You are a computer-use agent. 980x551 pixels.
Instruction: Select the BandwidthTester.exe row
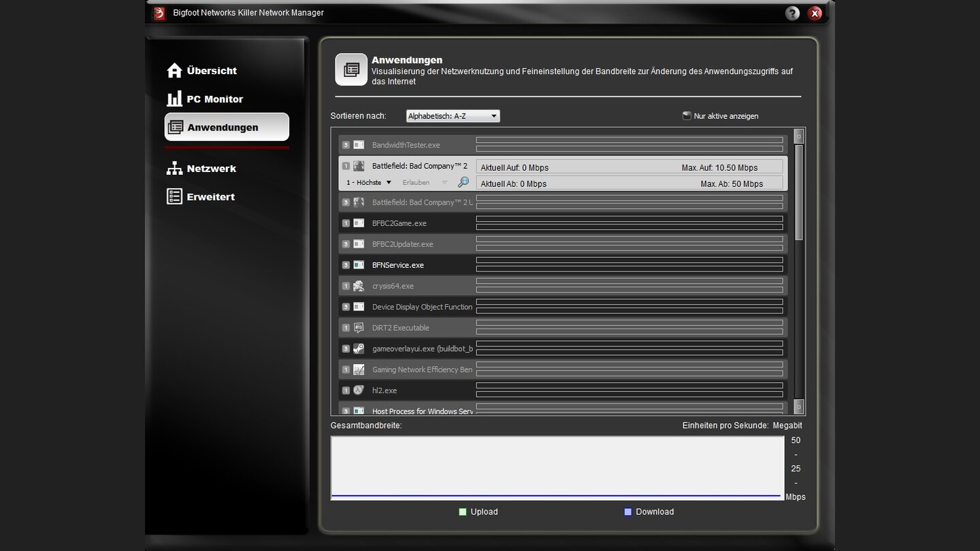563,145
